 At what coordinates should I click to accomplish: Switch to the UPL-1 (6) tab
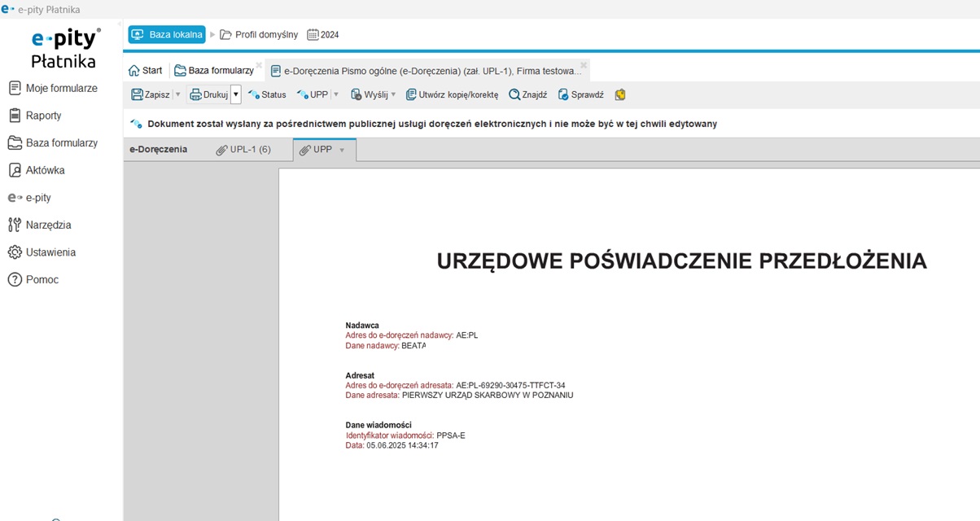[x=243, y=150]
